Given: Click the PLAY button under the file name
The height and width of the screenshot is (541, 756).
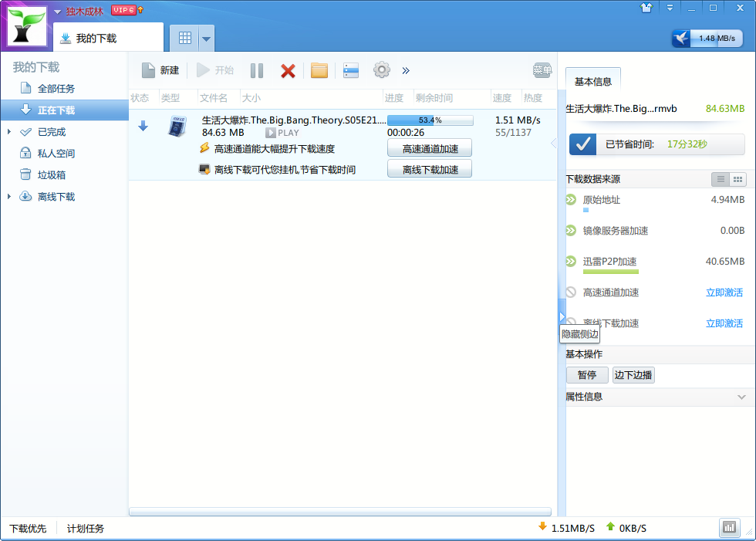Looking at the screenshot, I should tap(282, 133).
